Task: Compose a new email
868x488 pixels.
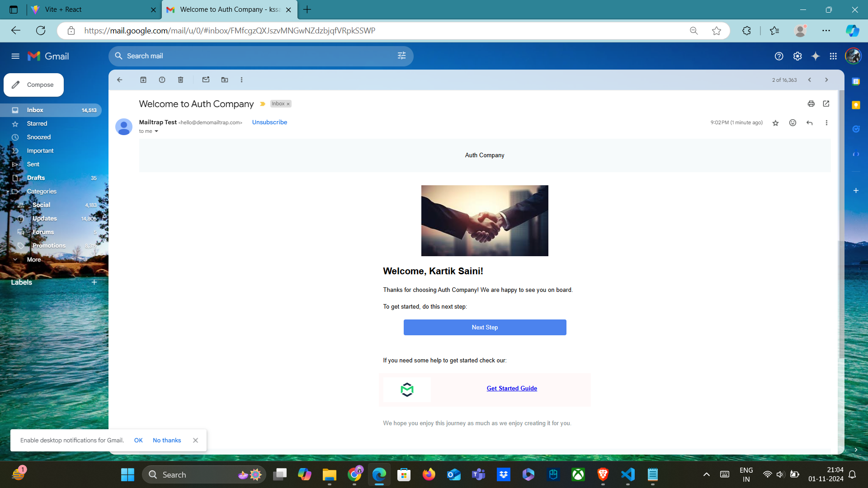Action: click(33, 85)
